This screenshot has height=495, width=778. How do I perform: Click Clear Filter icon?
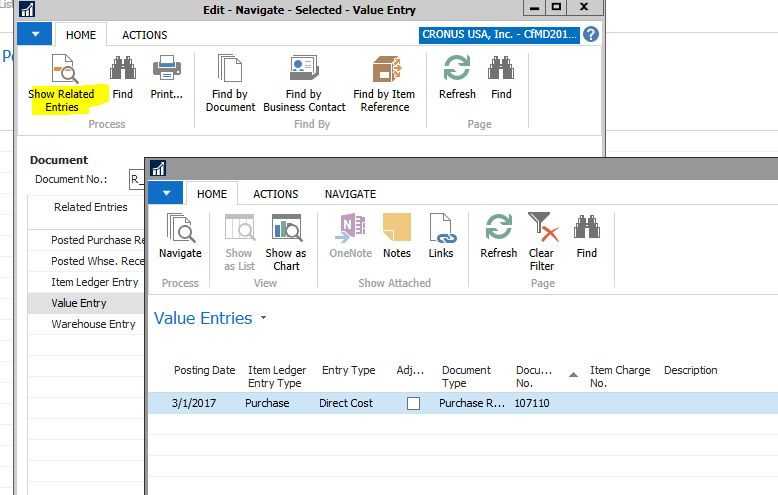pos(542,229)
